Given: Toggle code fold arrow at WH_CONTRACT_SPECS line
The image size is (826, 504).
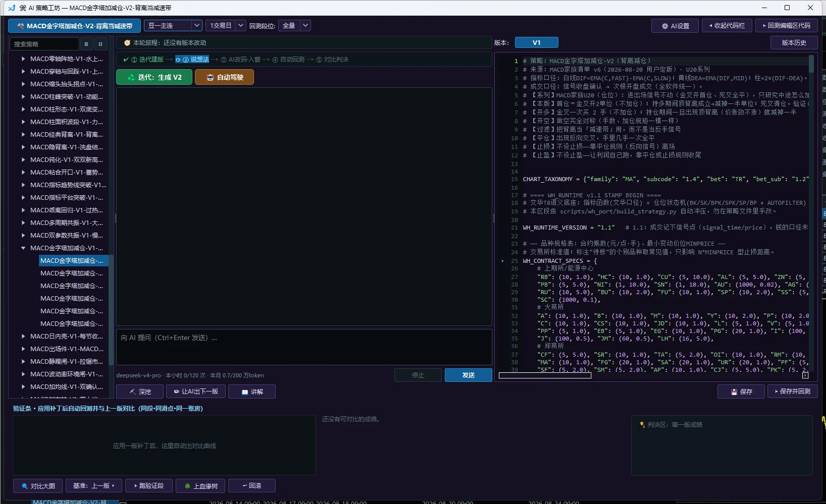Looking at the screenshot, I should (x=502, y=261).
